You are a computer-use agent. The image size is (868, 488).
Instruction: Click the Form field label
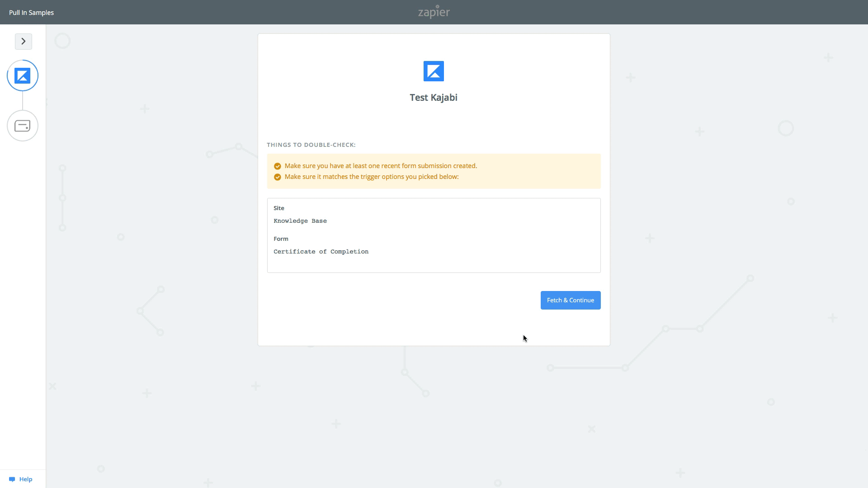pyautogui.click(x=281, y=239)
